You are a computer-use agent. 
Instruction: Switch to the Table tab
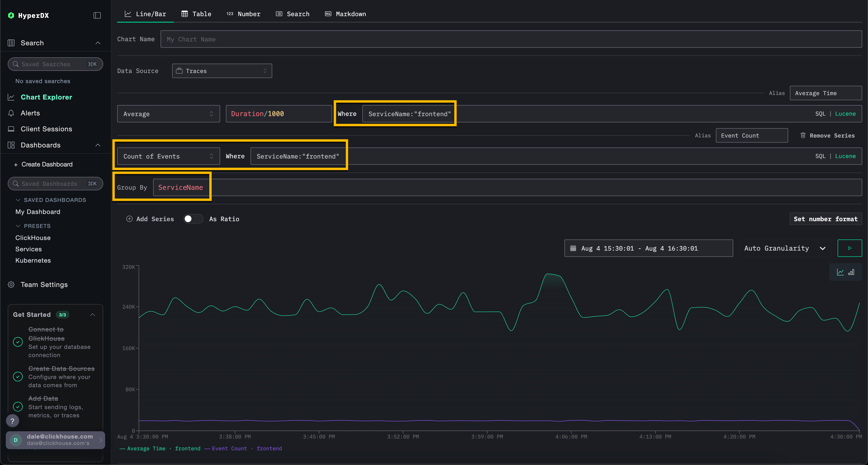coord(197,14)
